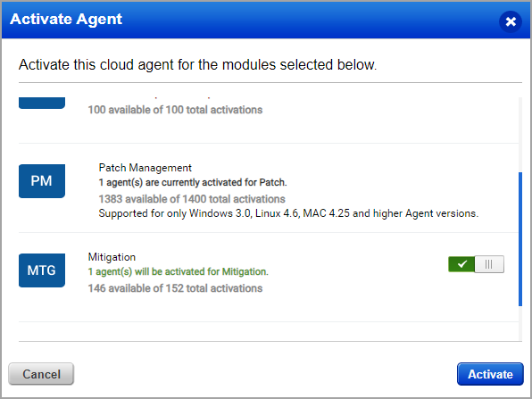Click the PM Patch Management module icon

(42, 181)
